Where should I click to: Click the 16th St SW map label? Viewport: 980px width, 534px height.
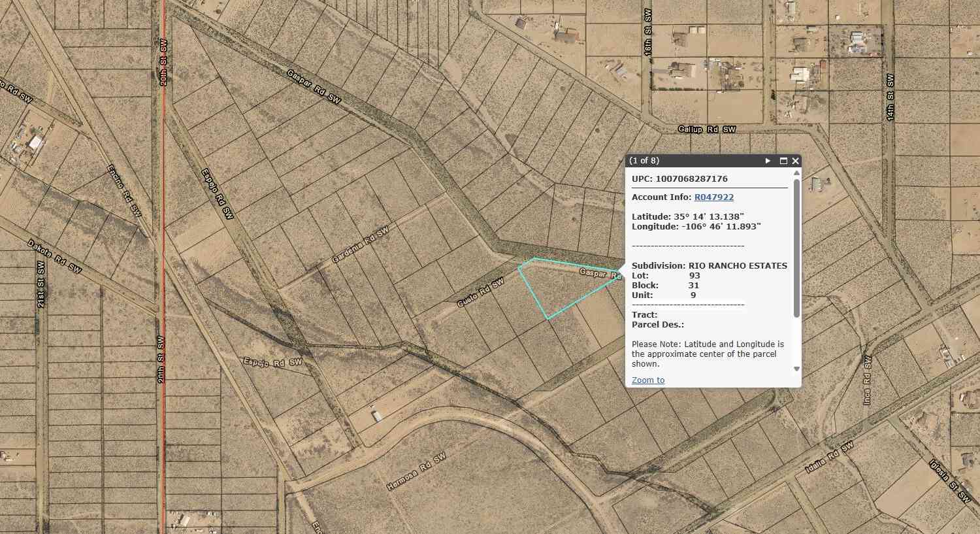[x=648, y=31]
